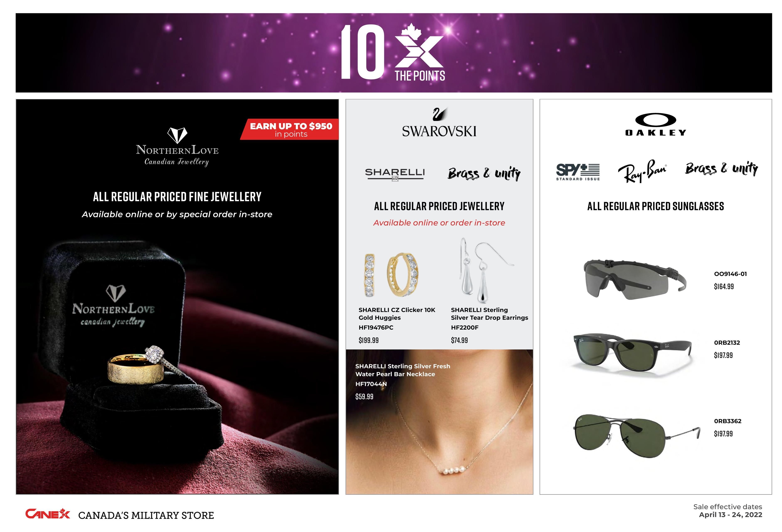The image size is (782, 532).
Task: Click the sale effective dates text
Action: point(728,510)
